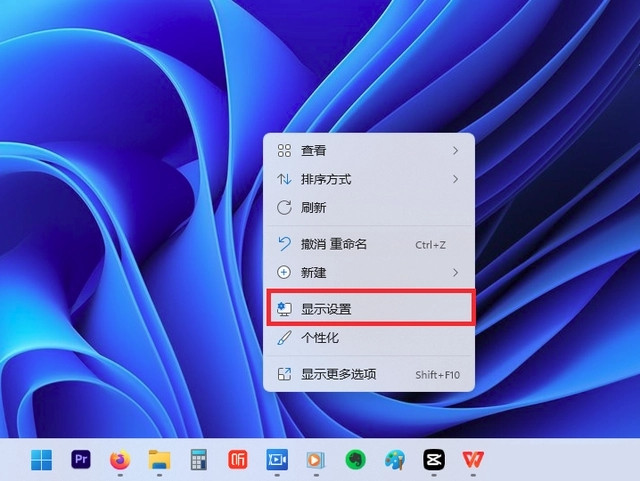Open the 查看 view submenu

coord(369,151)
